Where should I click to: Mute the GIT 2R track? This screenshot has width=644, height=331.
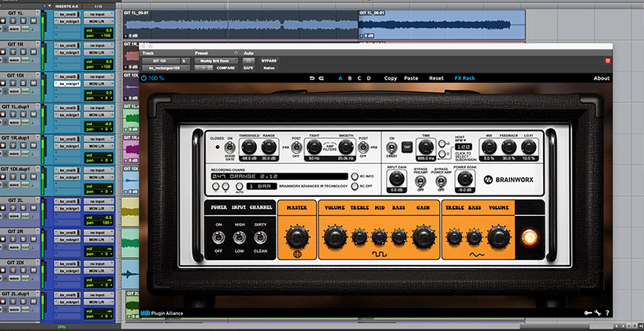coord(33,239)
